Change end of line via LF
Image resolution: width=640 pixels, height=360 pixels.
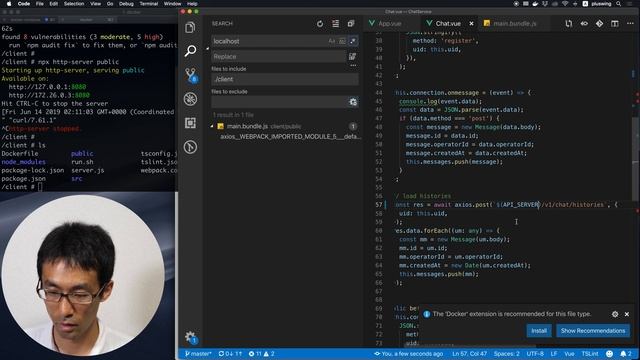(554, 353)
